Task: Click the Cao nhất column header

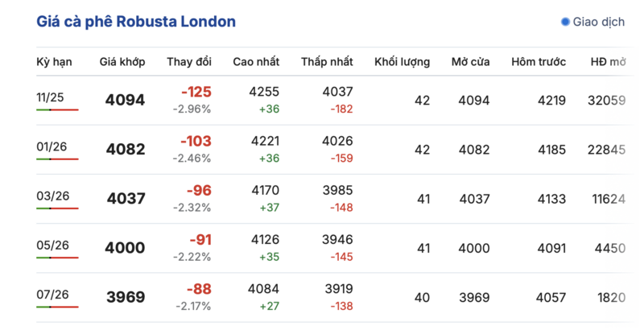Action: (x=256, y=62)
